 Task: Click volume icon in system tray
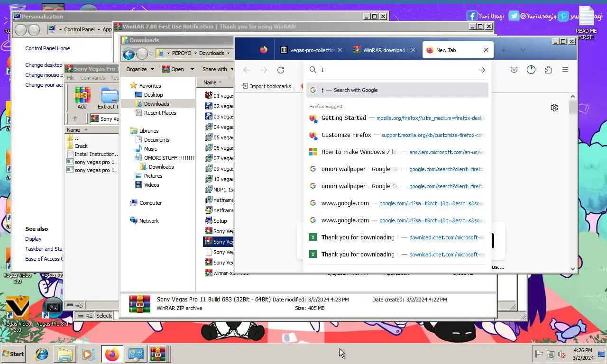tap(562, 354)
